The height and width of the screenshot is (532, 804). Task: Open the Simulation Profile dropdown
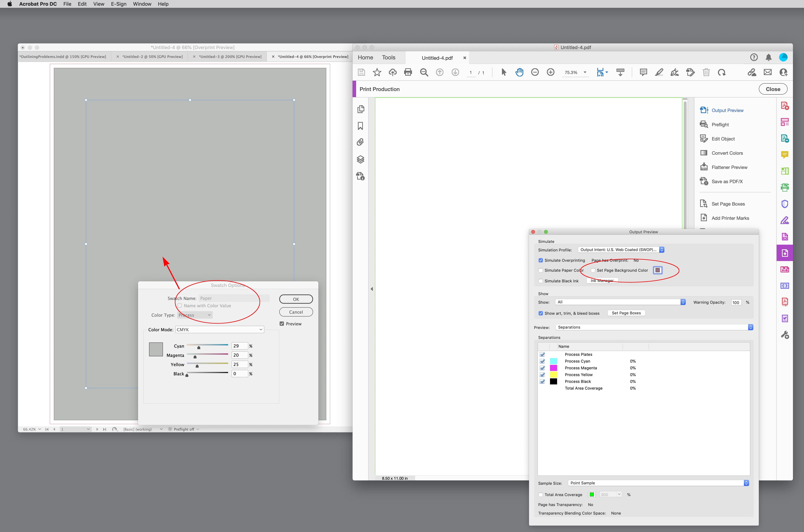621,250
